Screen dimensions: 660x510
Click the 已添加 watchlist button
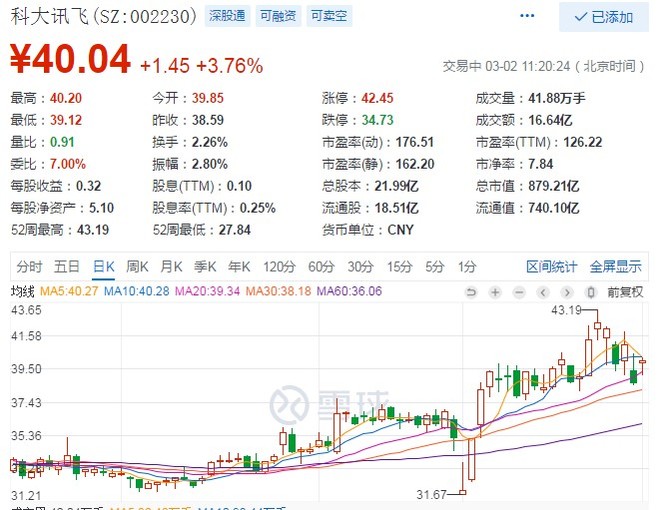(604, 17)
